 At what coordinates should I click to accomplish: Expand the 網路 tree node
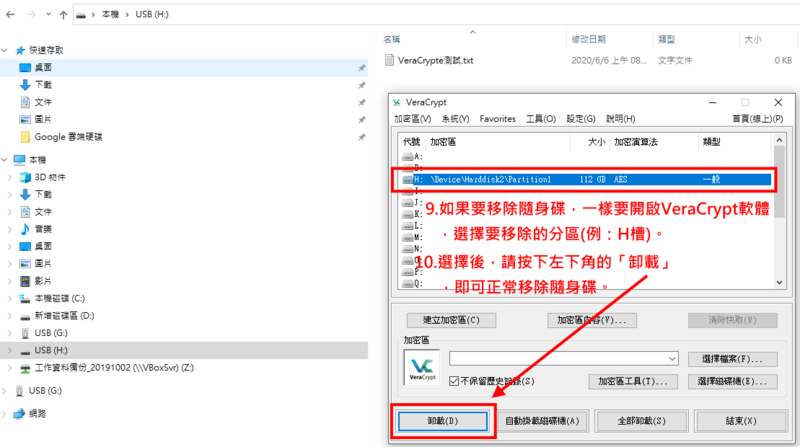(x=5, y=413)
